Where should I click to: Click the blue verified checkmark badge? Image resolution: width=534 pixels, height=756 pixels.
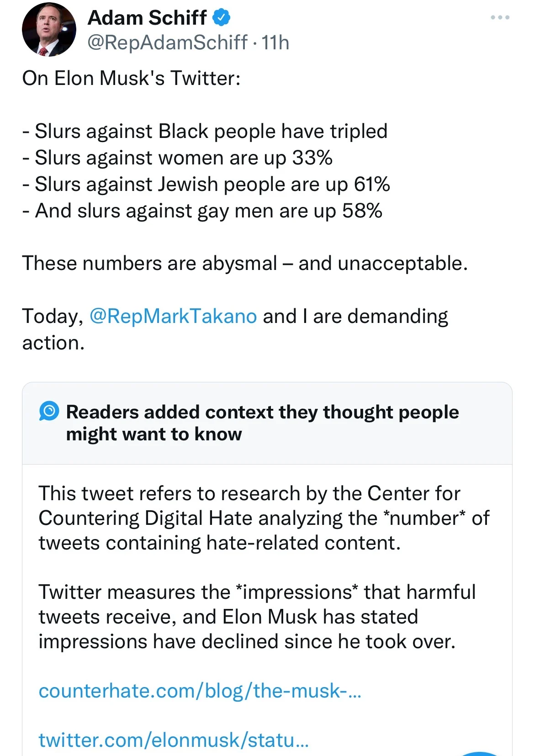click(222, 18)
